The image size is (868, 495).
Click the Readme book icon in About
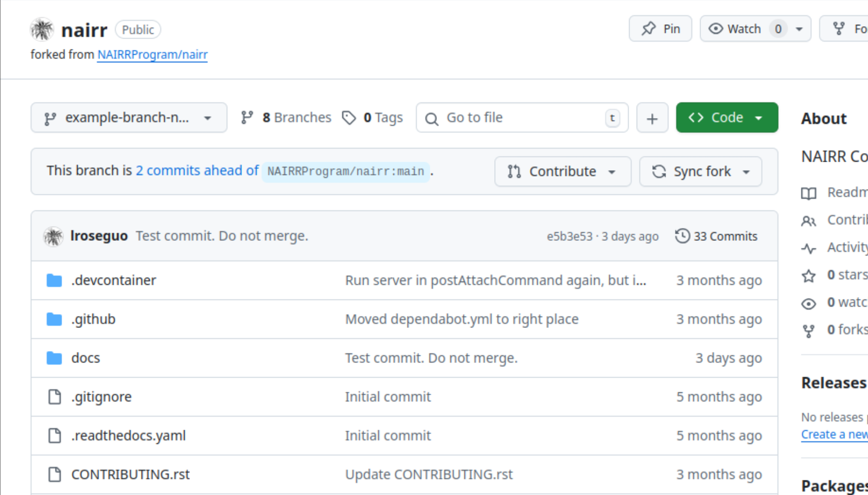809,193
